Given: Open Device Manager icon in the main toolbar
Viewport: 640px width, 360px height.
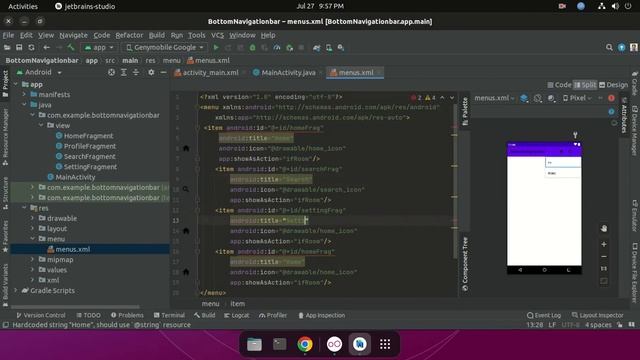Looking at the screenshot, I should click(329, 48).
